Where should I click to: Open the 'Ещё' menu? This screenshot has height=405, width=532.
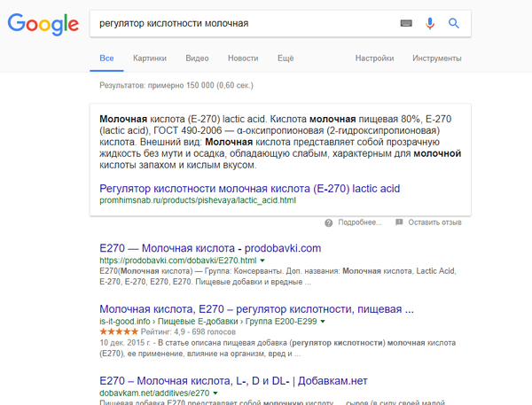[x=285, y=58]
